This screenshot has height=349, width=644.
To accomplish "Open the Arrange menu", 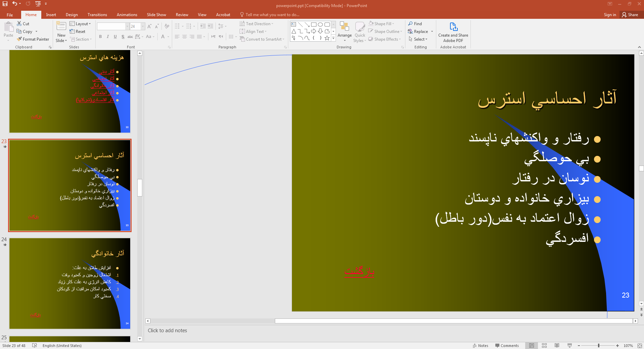I will (345, 32).
